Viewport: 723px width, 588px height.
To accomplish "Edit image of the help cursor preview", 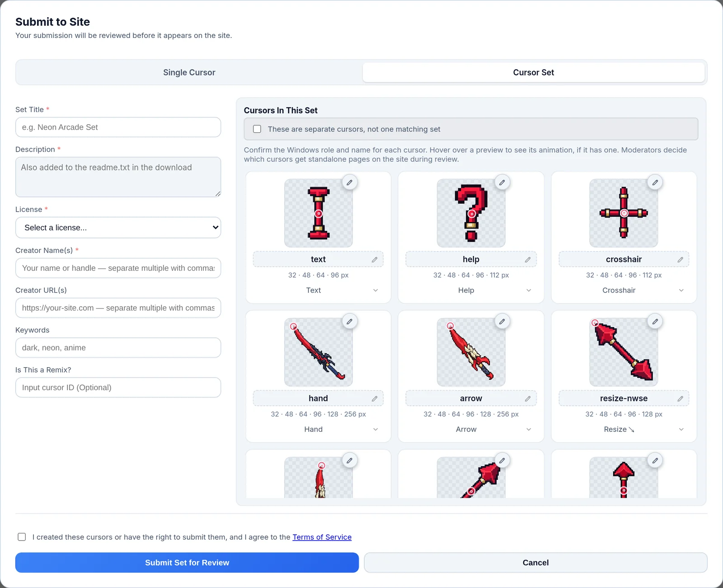I will [502, 182].
